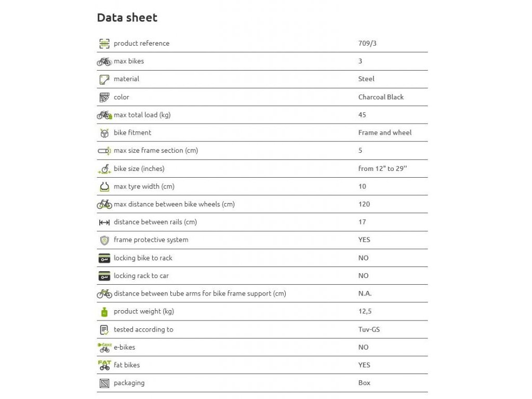Screen dimensions: 532x399
Task: Click the packaging box icon
Action: click(x=104, y=383)
